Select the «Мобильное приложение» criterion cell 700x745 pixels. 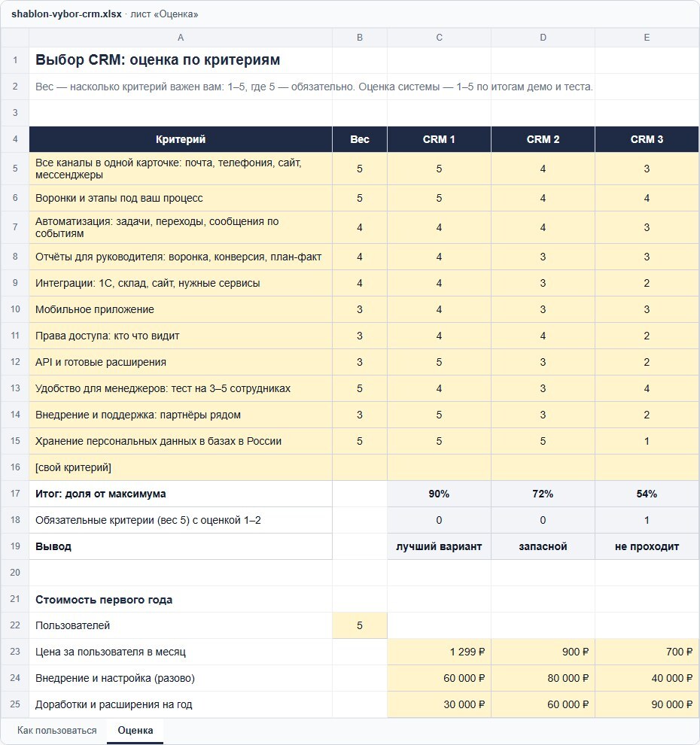tap(181, 309)
